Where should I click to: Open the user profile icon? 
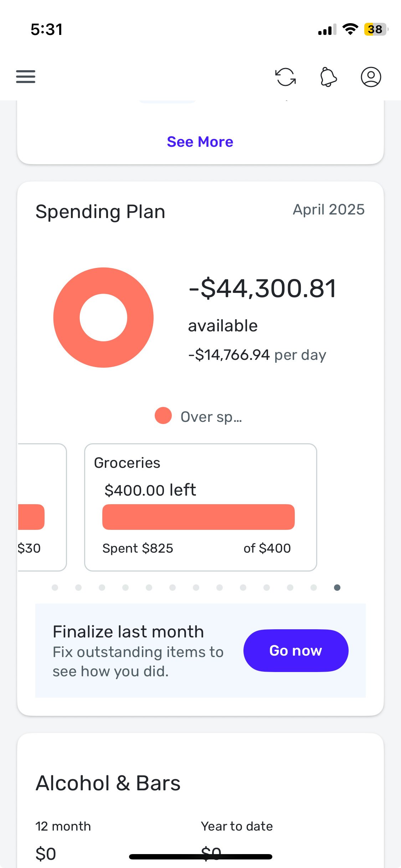pyautogui.click(x=371, y=77)
